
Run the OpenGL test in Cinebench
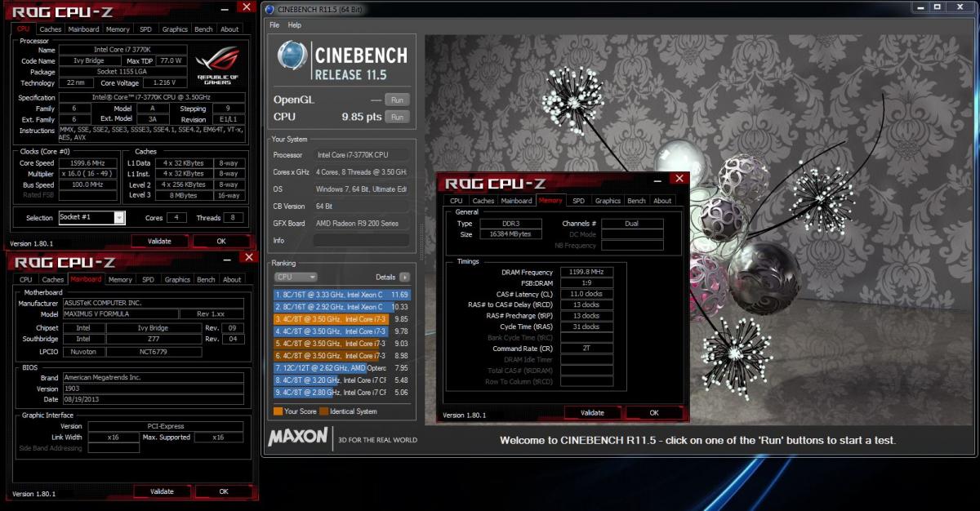point(397,100)
